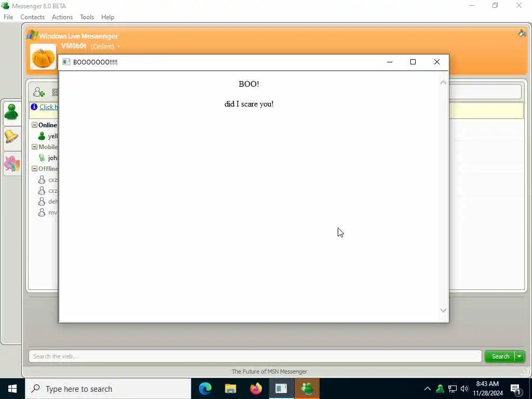Image resolution: width=532 pixels, height=399 pixels.
Task: Open the Tools menu
Action: (87, 17)
